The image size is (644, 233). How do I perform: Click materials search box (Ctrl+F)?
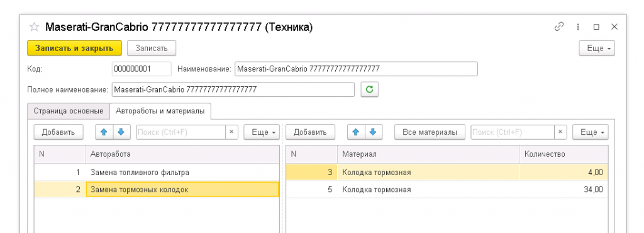(513, 132)
